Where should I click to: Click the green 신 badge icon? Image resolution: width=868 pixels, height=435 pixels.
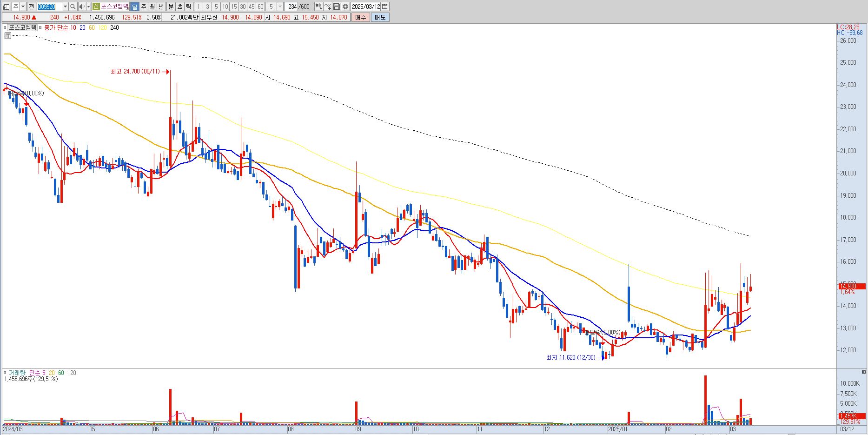(x=96, y=7)
